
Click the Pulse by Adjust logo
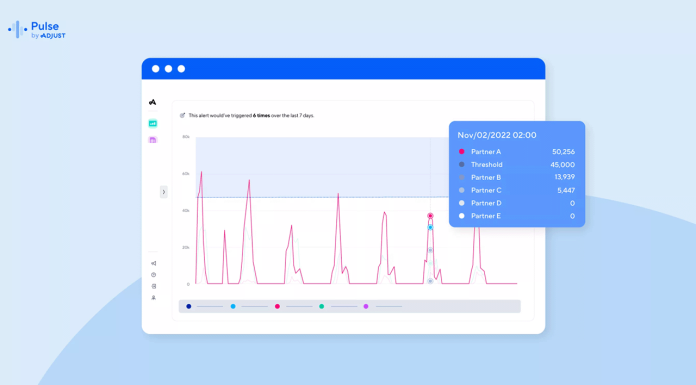[36, 30]
